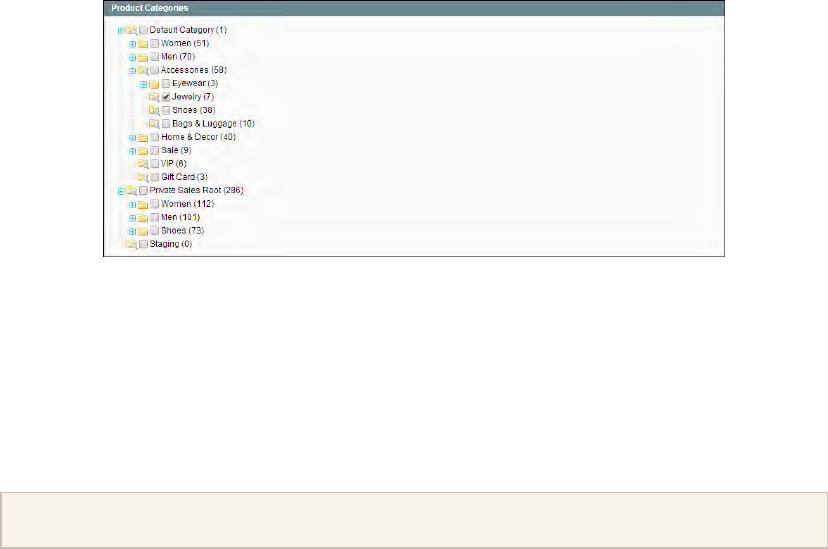This screenshot has width=828, height=549.
Task: Select the 'Home & Decor (40)' label
Action: point(199,137)
